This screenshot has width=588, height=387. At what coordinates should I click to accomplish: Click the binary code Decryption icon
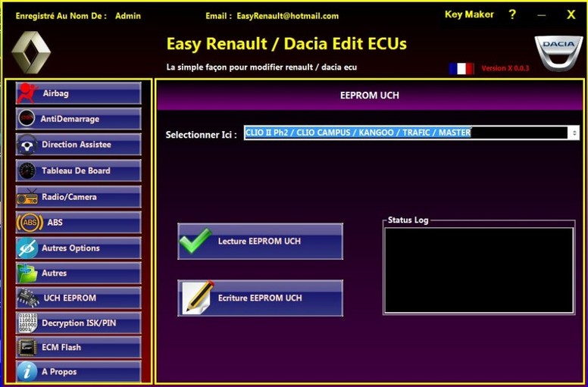pos(27,323)
